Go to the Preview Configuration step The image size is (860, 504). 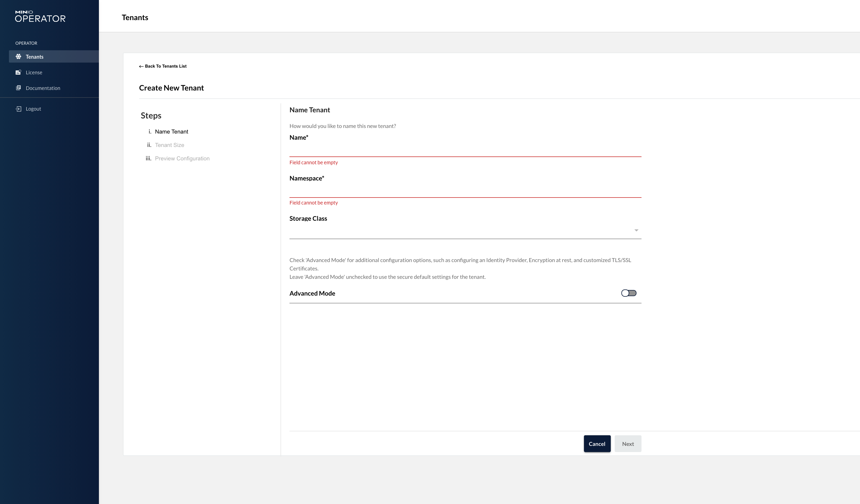[x=182, y=158]
